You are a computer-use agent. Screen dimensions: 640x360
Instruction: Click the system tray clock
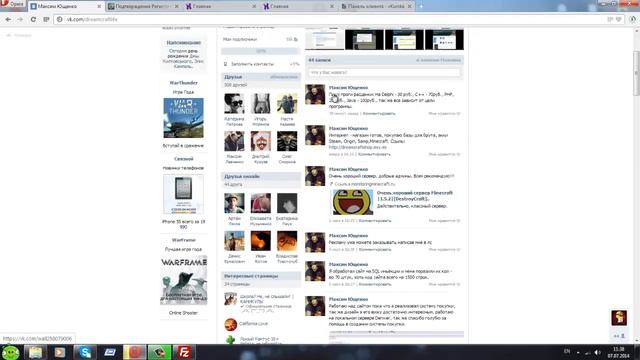click(x=619, y=352)
